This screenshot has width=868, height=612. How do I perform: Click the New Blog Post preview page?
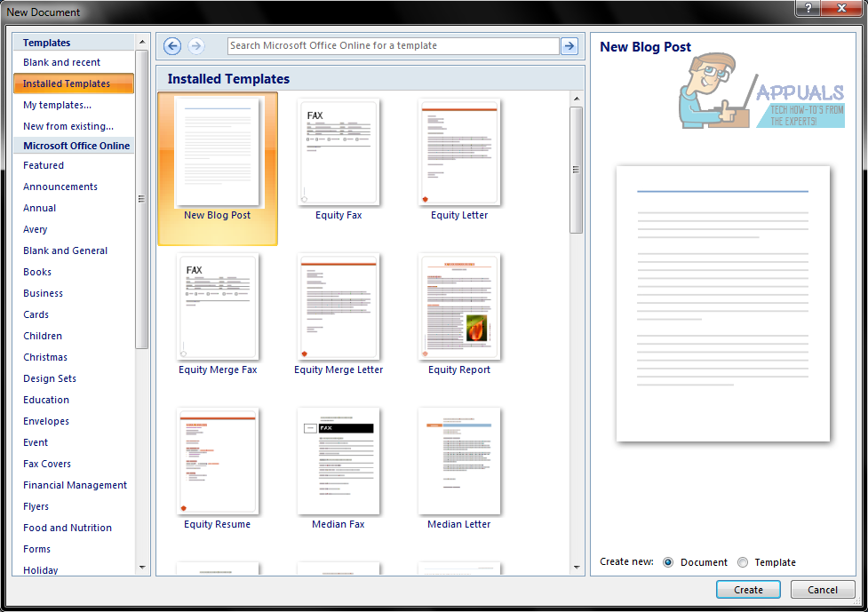(x=723, y=304)
